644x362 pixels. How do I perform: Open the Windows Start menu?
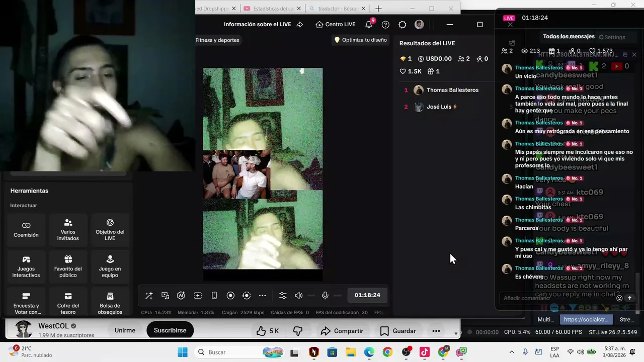tap(182, 352)
